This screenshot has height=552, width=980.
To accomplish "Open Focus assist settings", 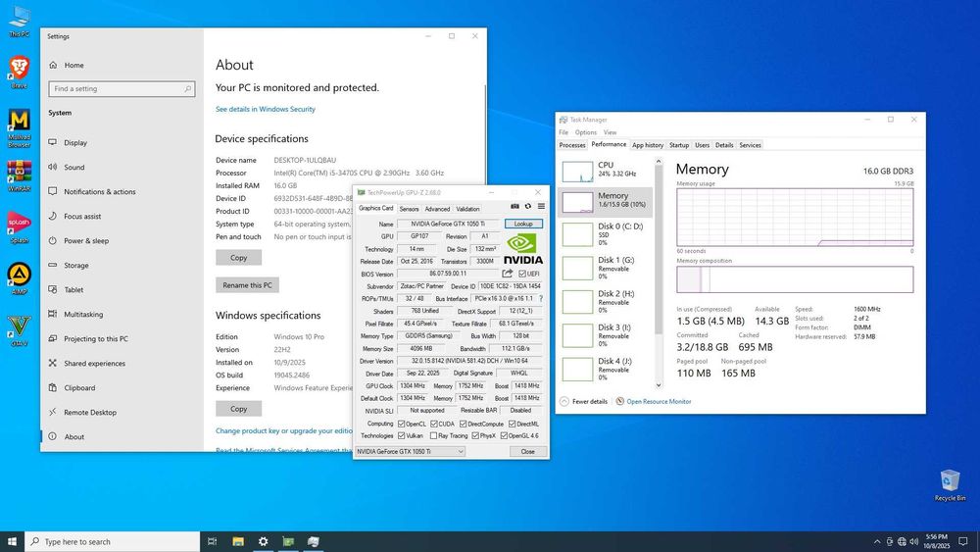I will pos(82,216).
